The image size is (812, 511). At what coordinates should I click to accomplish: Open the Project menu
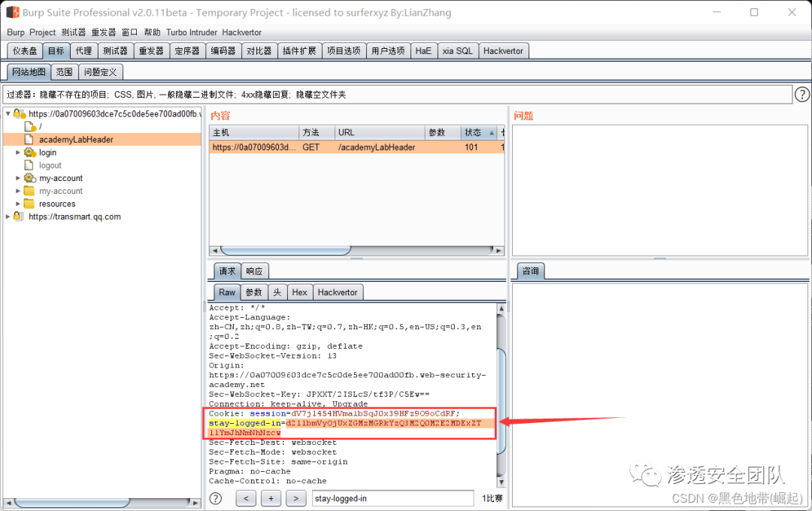point(42,32)
